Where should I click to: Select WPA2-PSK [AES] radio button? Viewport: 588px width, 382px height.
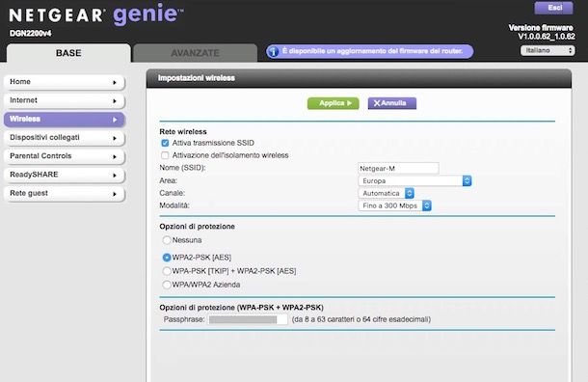(x=167, y=258)
